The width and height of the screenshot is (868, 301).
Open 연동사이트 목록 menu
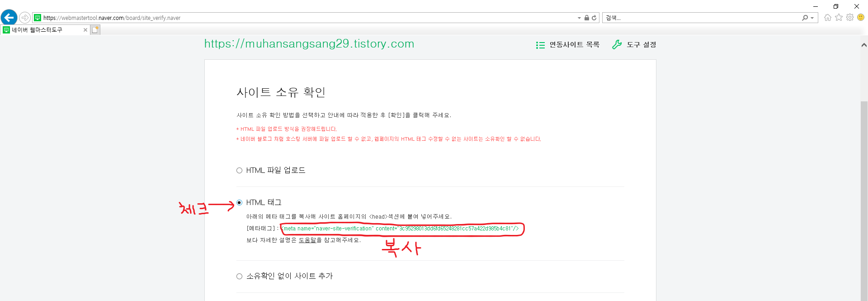(574, 44)
